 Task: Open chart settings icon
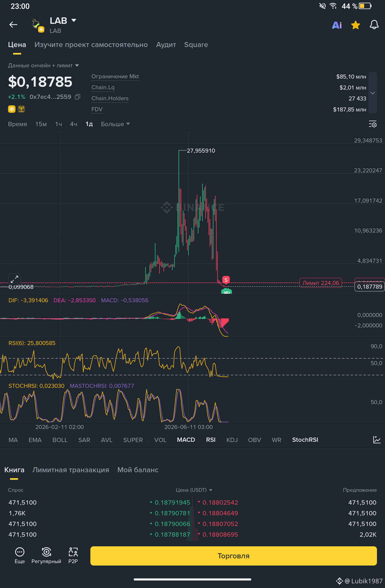click(373, 124)
